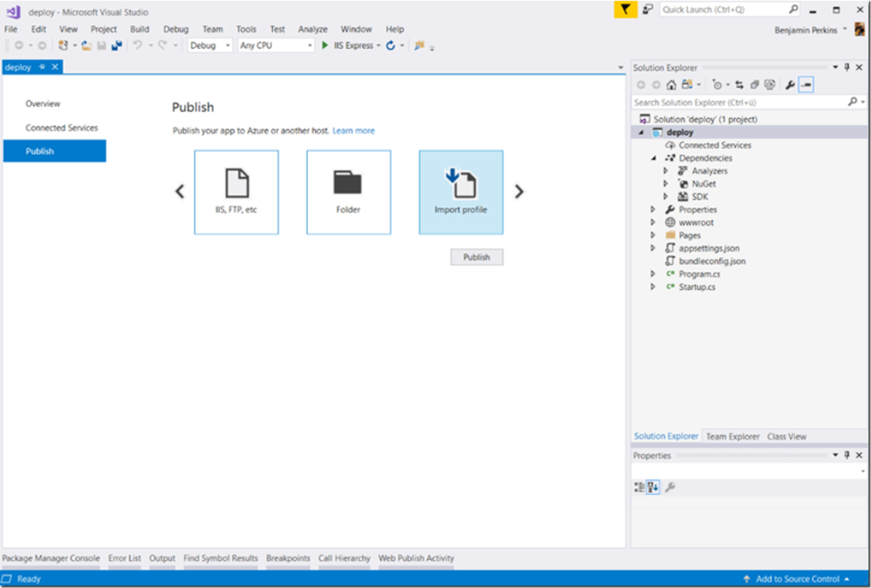
Task: Select Connected Services in Solution Explorer tree
Action: coord(715,145)
